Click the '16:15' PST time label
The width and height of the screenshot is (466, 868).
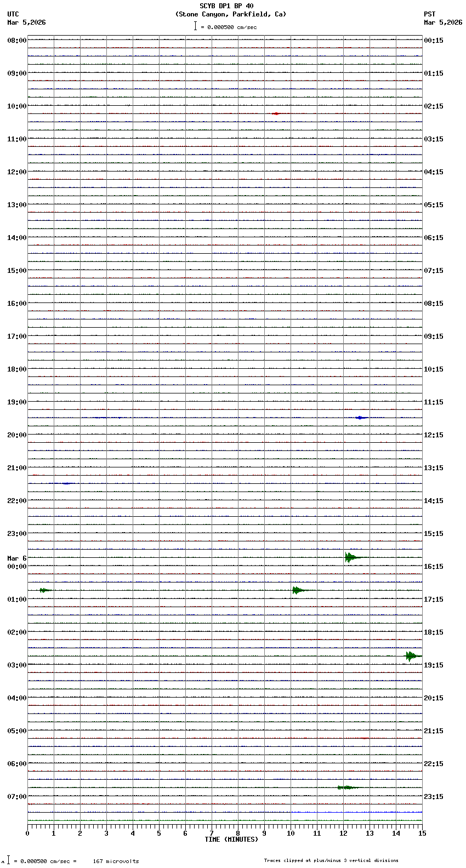pyautogui.click(x=434, y=567)
